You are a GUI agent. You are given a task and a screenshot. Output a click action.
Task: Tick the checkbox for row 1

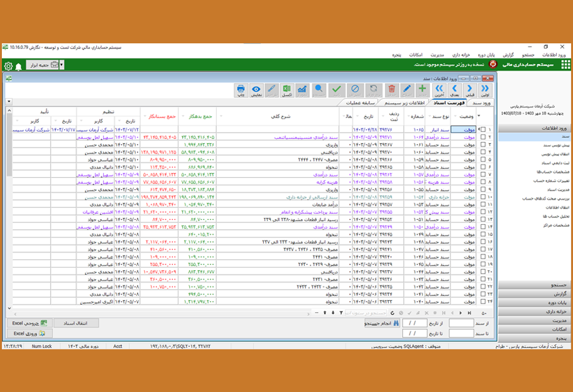[483, 129]
